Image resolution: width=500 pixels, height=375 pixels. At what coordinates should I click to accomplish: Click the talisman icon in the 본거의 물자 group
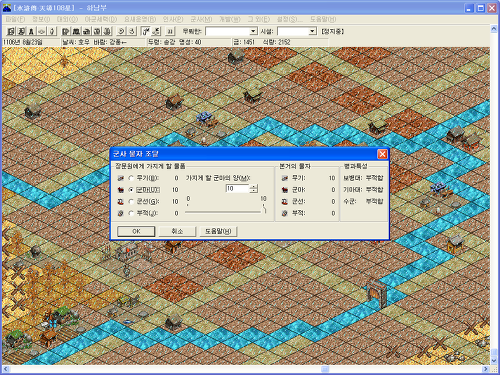point(284,213)
